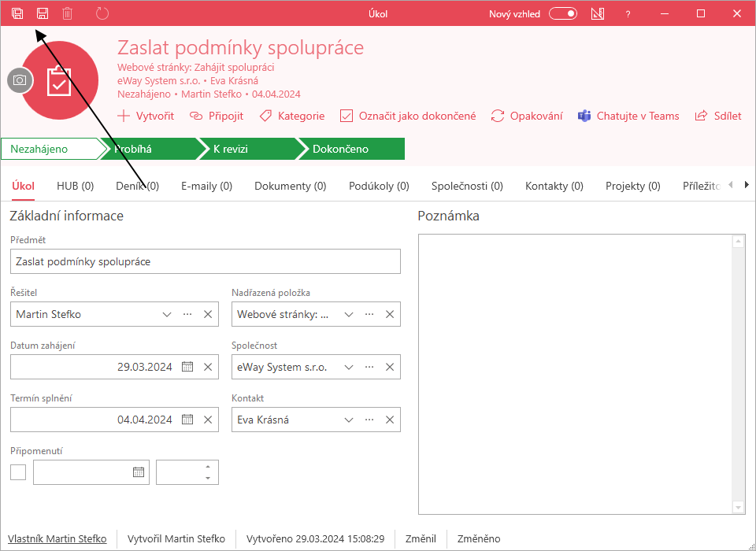Expand the Nadřazená položka dropdown

tap(349, 314)
